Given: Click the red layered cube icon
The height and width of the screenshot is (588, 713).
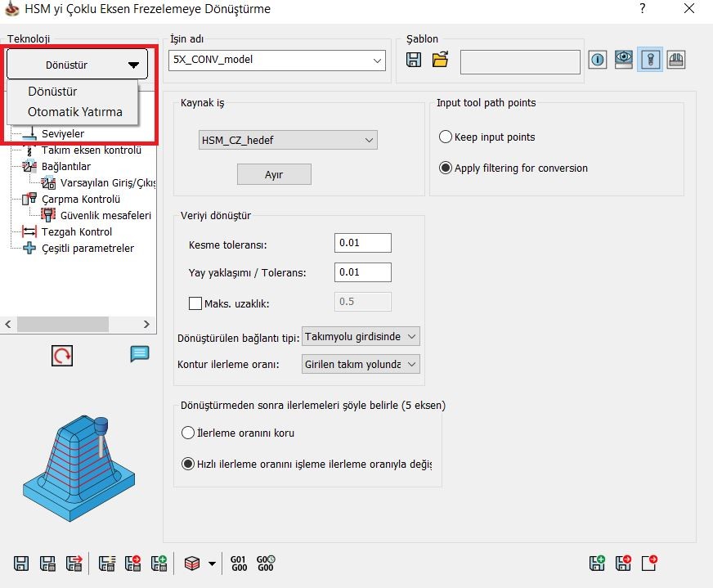Looking at the screenshot, I should click(x=192, y=563).
